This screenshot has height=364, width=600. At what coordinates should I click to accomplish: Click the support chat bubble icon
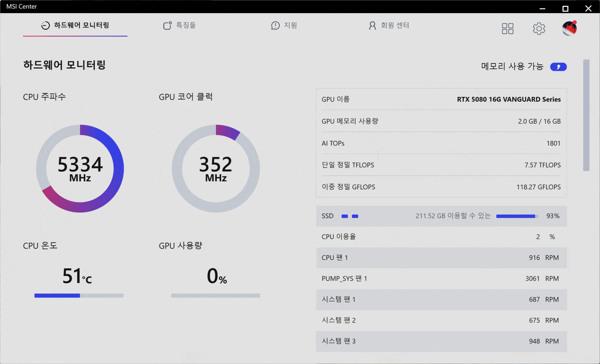[275, 25]
